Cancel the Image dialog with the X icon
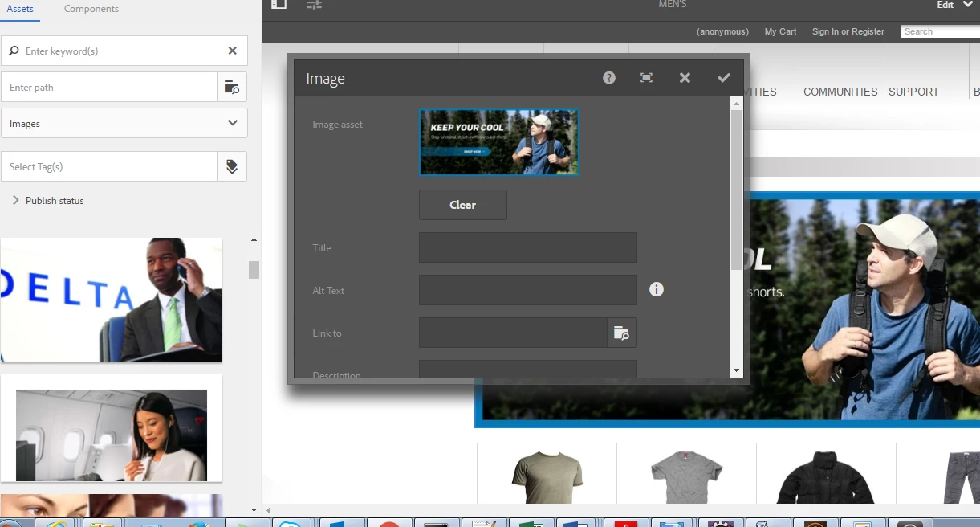This screenshot has height=527, width=980. pyautogui.click(x=685, y=78)
